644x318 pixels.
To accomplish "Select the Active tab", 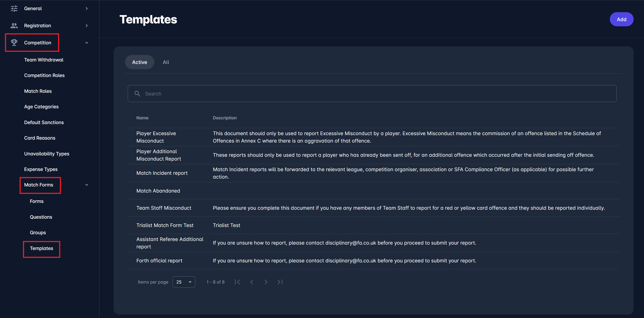I will tap(139, 62).
